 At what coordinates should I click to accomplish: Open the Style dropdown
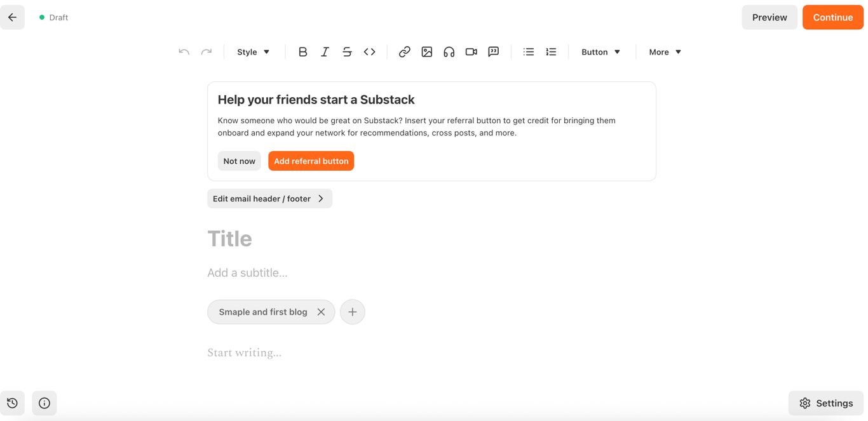[x=253, y=52]
